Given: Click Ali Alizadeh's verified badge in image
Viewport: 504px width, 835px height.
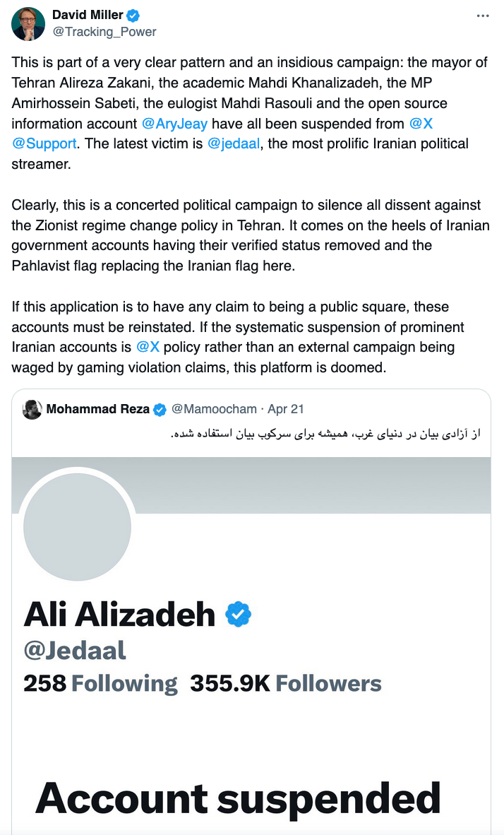Looking at the screenshot, I should (x=239, y=615).
